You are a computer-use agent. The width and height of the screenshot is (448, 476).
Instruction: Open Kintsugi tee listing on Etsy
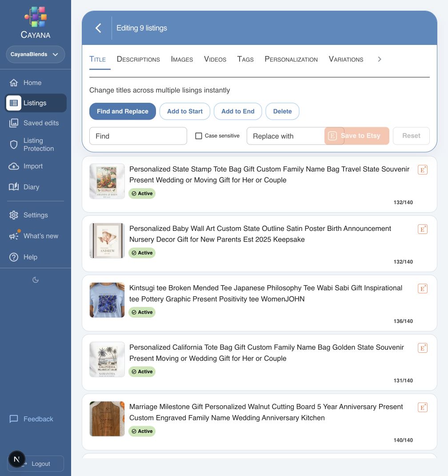423,288
